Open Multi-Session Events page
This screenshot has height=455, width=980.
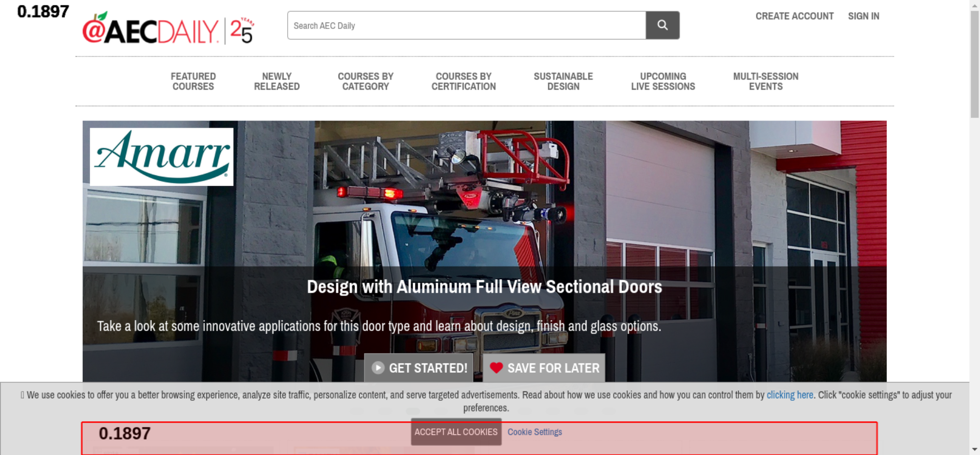tap(766, 81)
